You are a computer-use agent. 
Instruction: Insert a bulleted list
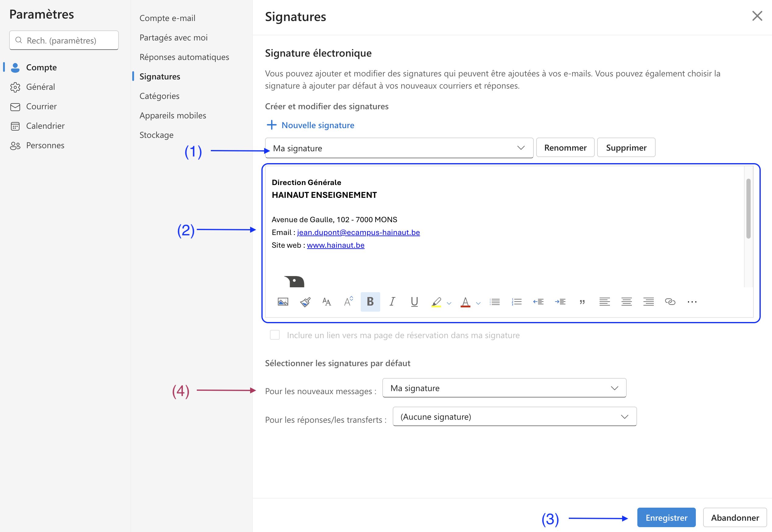tap(494, 302)
